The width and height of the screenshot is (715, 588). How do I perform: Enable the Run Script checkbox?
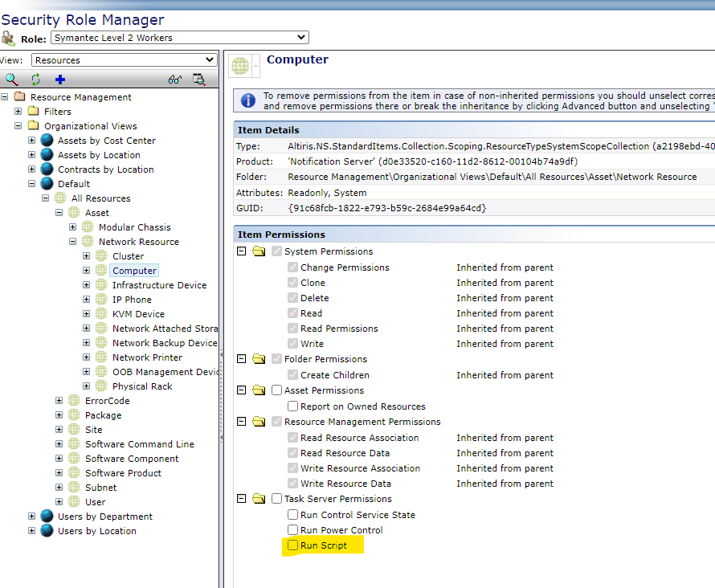(x=293, y=545)
